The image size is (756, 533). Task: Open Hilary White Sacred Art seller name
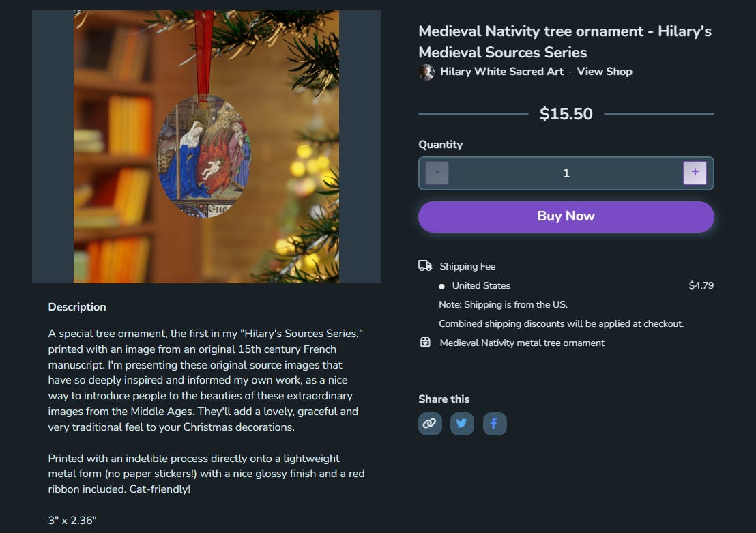501,72
